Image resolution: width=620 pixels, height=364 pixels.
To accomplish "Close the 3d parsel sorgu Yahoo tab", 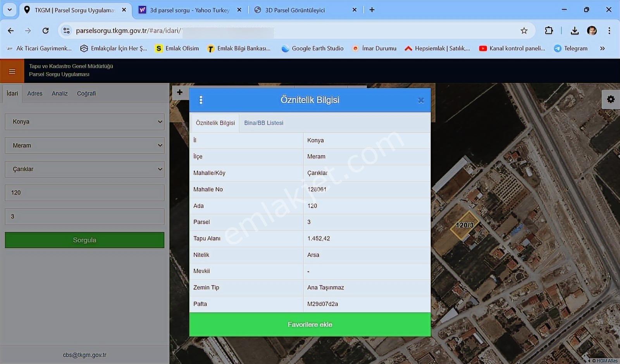I will pyautogui.click(x=239, y=10).
